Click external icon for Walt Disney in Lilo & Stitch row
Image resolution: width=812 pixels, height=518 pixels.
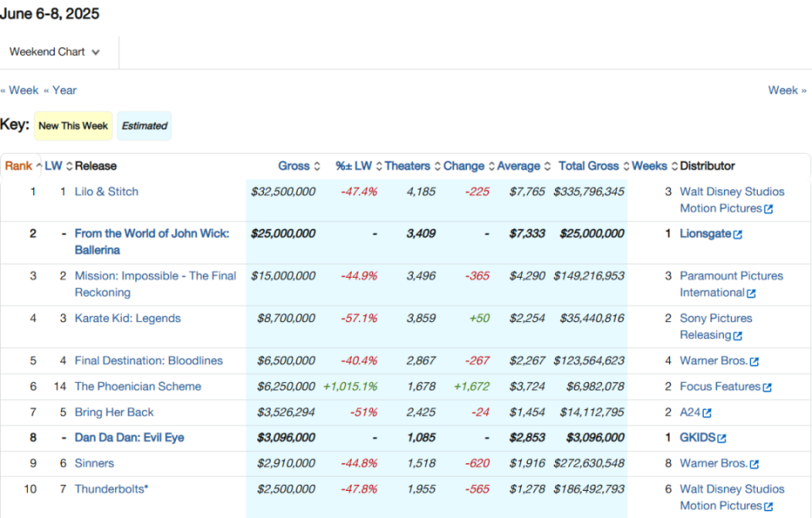[x=769, y=209]
